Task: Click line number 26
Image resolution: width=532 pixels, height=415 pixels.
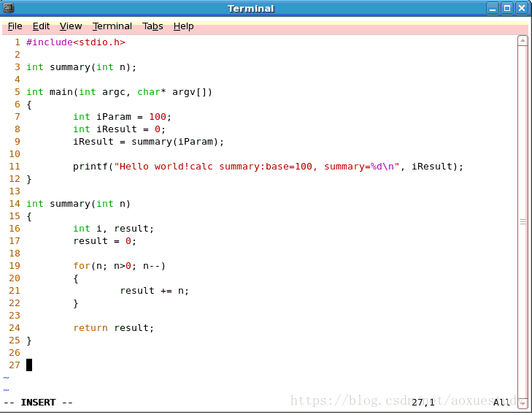Action: click(x=15, y=352)
